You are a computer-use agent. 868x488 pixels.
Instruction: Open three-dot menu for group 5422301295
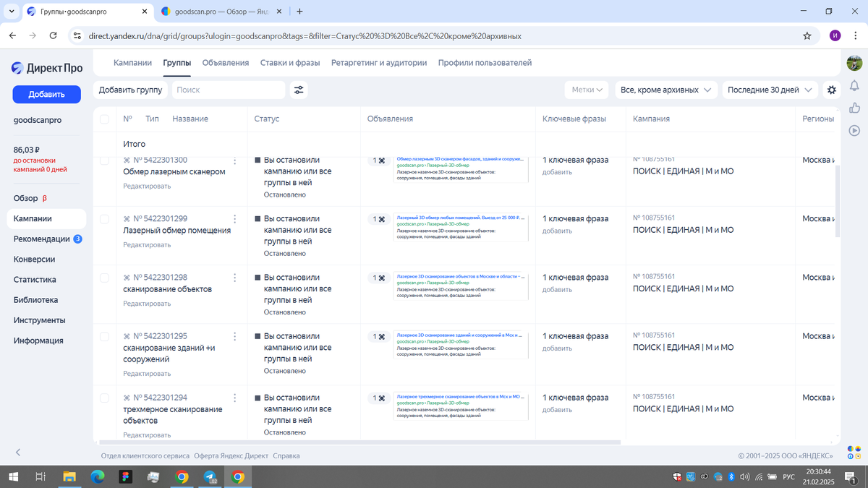234,336
